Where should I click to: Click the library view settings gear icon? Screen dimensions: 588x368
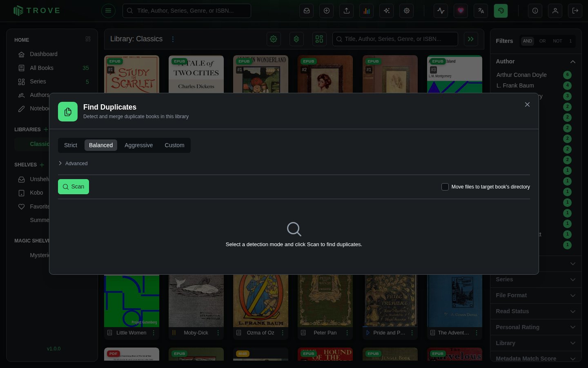tap(274, 39)
